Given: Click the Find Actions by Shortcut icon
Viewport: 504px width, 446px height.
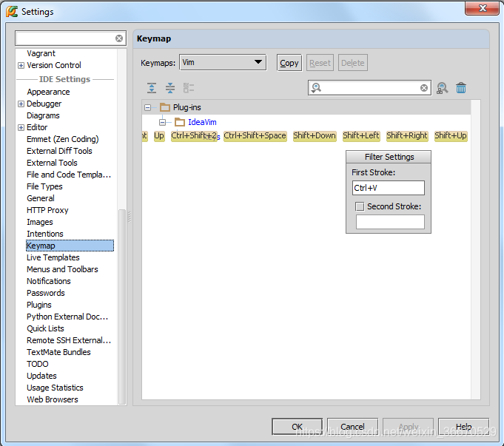Looking at the screenshot, I should click(443, 88).
